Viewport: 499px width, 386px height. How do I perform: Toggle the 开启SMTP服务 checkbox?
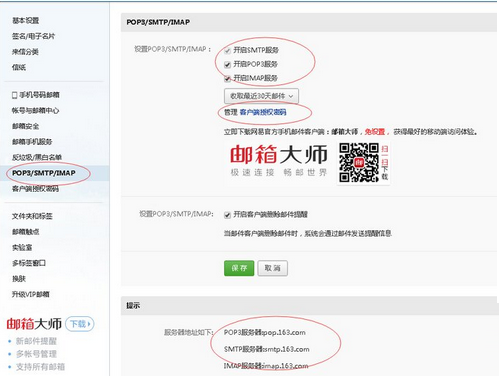tap(227, 51)
